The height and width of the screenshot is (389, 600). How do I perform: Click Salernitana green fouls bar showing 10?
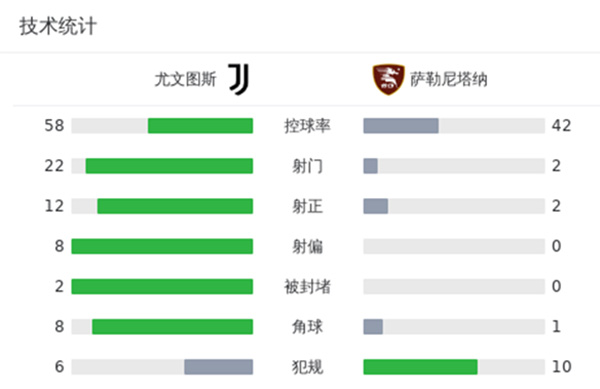coord(421,367)
